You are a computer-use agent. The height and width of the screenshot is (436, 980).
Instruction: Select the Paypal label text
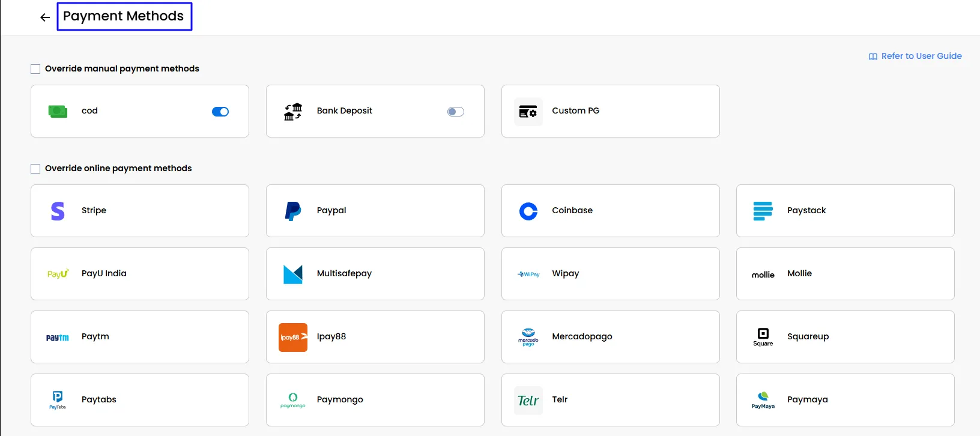coord(331,210)
